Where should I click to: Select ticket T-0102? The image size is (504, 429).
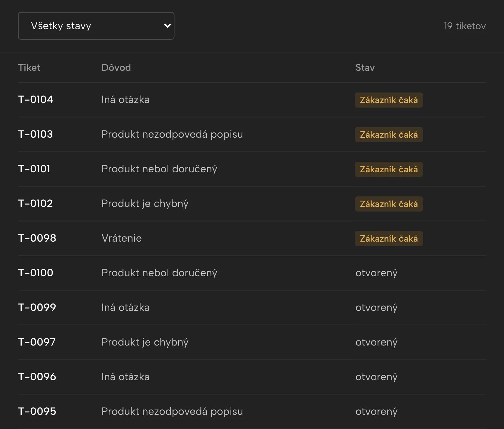pos(36,203)
